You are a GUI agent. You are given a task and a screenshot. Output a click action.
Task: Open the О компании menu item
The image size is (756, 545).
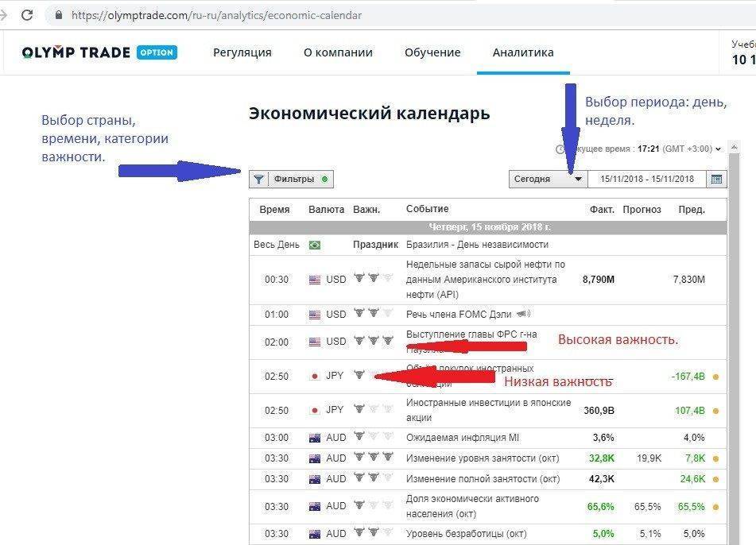tap(338, 52)
